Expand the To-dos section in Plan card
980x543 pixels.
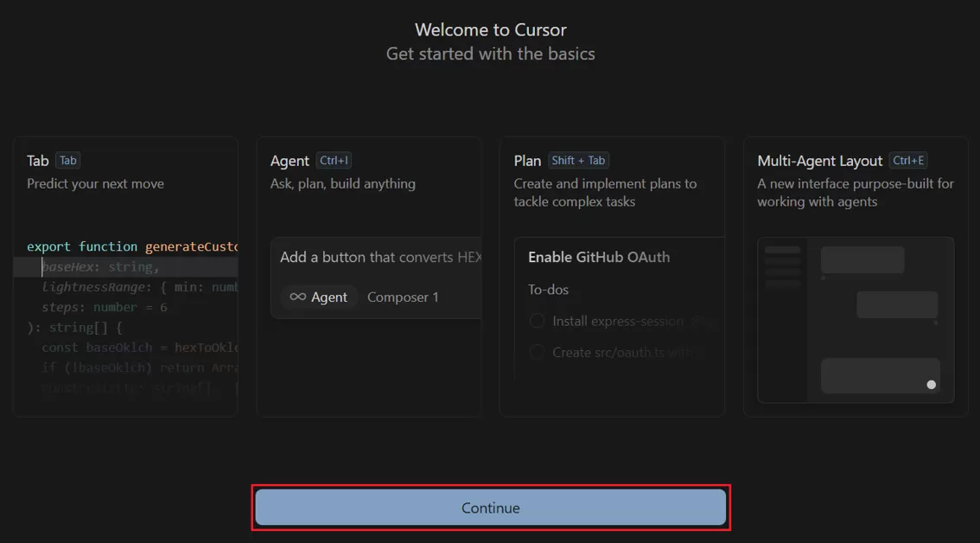point(548,290)
